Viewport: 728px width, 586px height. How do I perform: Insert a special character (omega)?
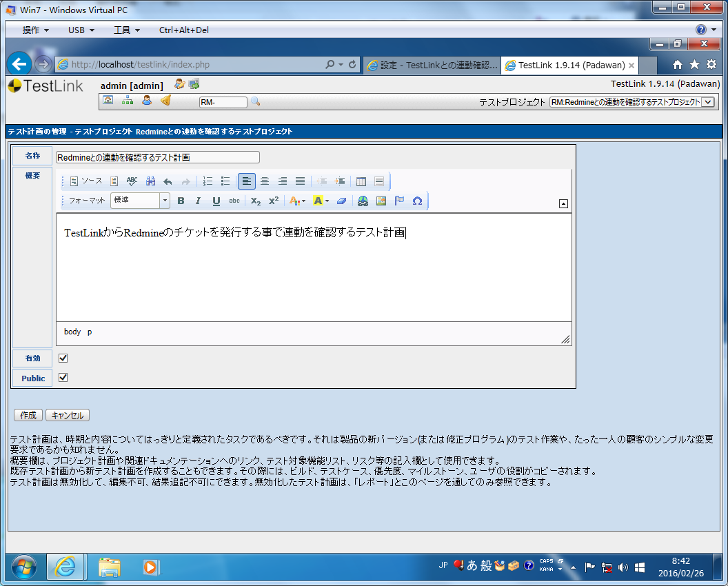coord(417,201)
